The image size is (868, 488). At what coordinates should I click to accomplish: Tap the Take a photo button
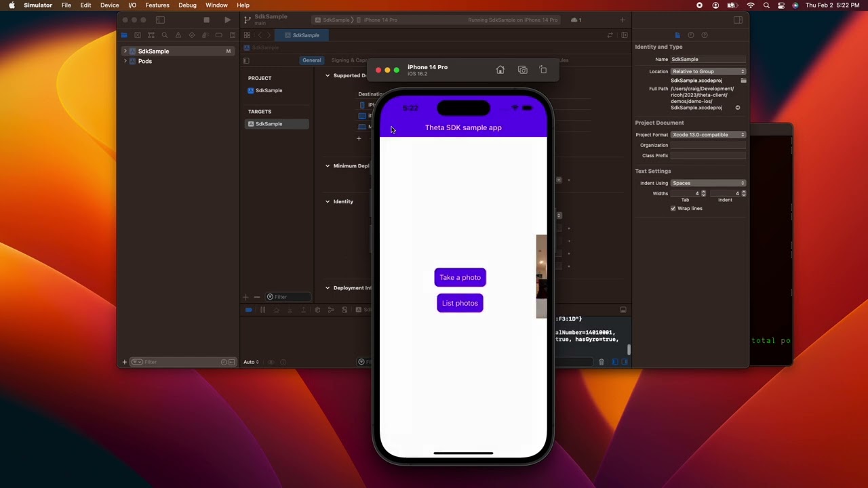460,277
